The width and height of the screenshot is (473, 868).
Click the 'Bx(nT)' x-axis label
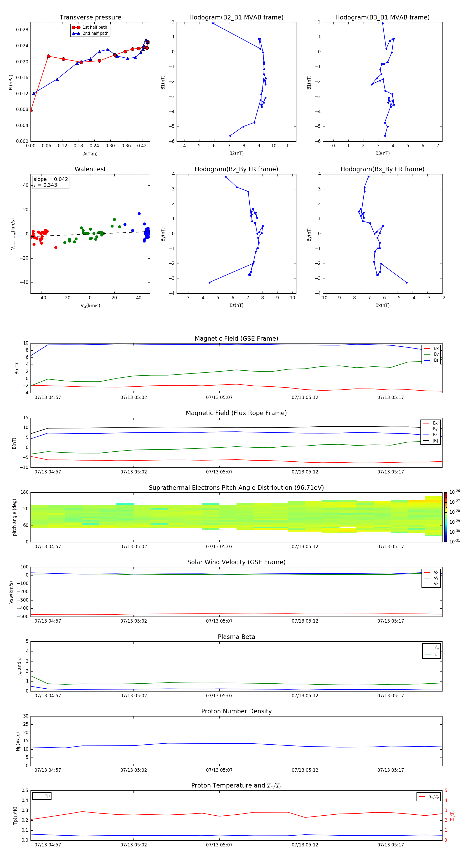382,305
